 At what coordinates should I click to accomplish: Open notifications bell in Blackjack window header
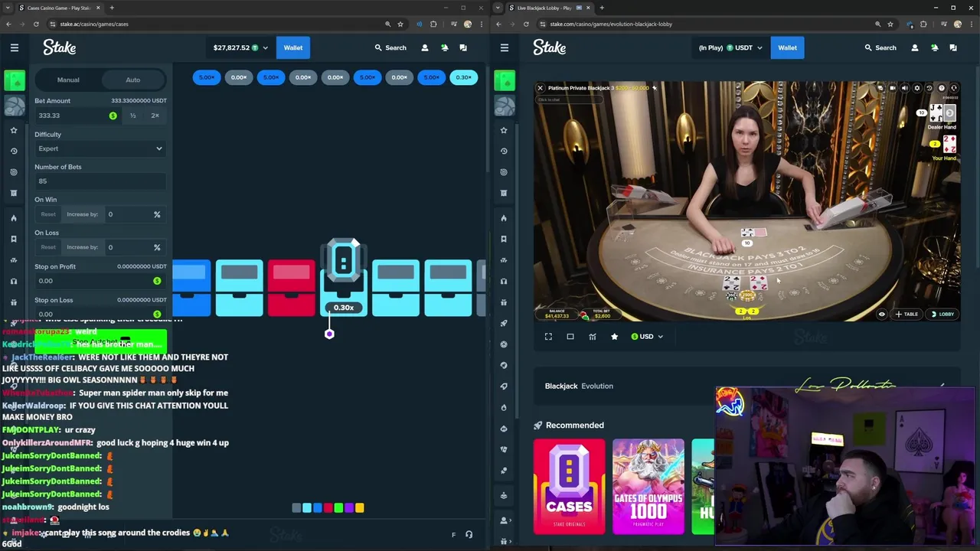pos(934,47)
